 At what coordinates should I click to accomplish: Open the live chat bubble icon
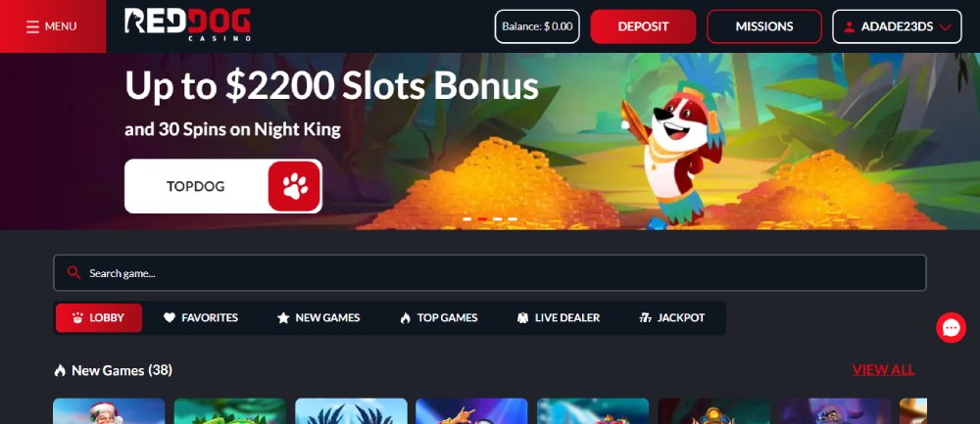[951, 327]
